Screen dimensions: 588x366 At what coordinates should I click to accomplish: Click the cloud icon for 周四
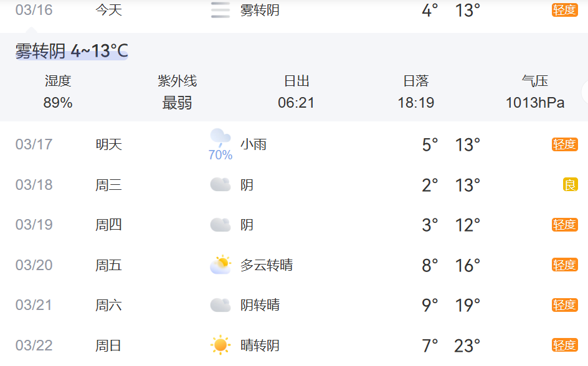[x=220, y=225]
